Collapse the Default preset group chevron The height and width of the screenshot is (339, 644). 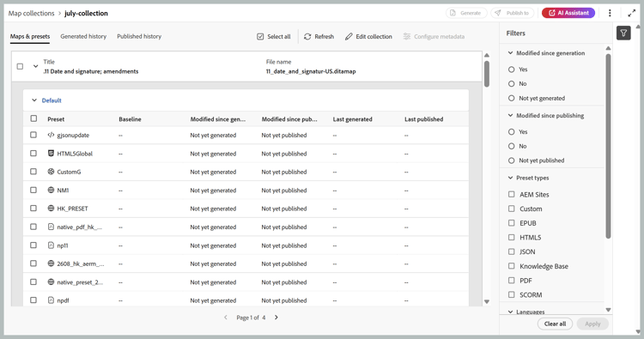(x=34, y=100)
